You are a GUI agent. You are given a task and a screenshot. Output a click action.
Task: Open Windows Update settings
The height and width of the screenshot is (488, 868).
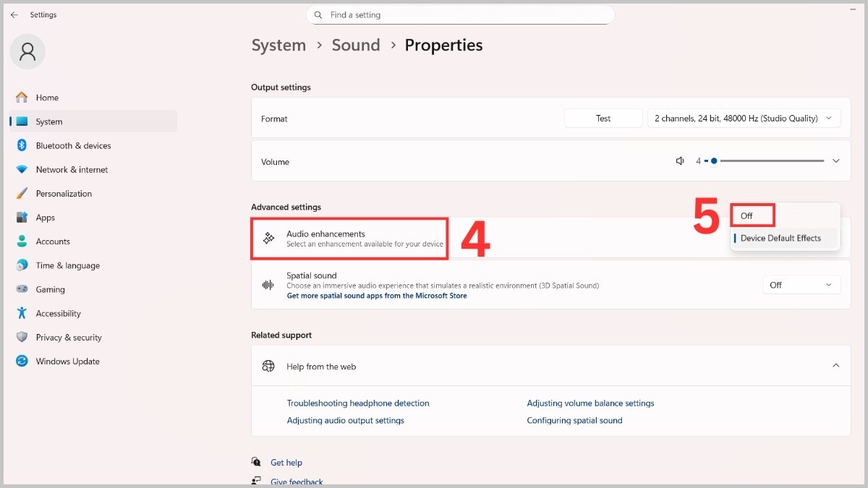click(67, 361)
